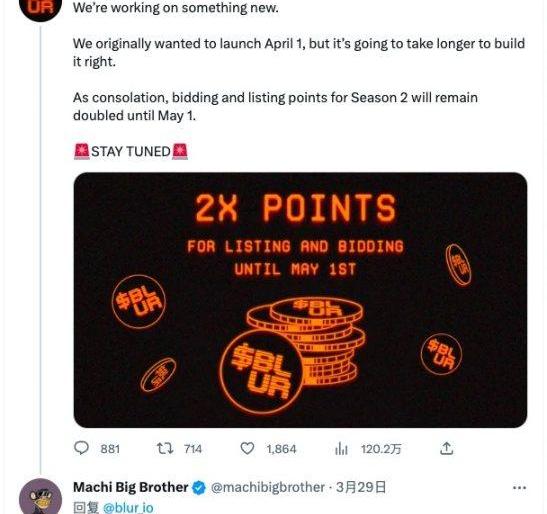Open the Blur profile avatar

coord(40,9)
